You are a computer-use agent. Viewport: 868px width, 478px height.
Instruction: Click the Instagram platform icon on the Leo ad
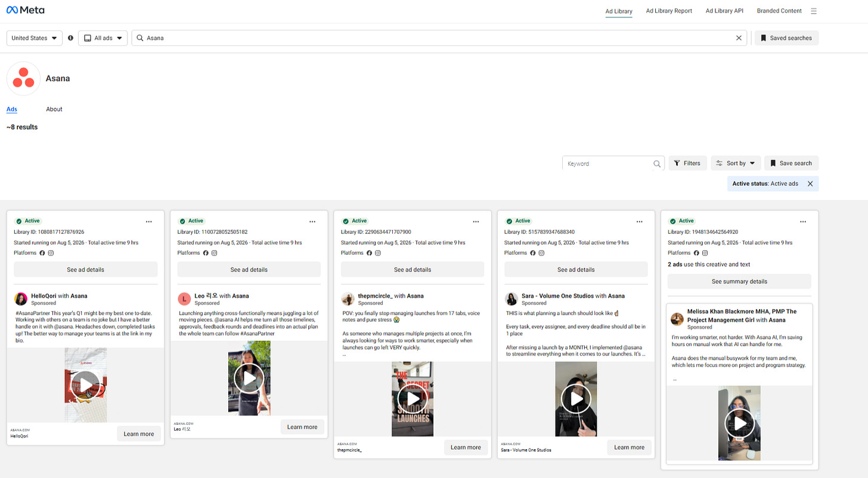click(x=215, y=253)
